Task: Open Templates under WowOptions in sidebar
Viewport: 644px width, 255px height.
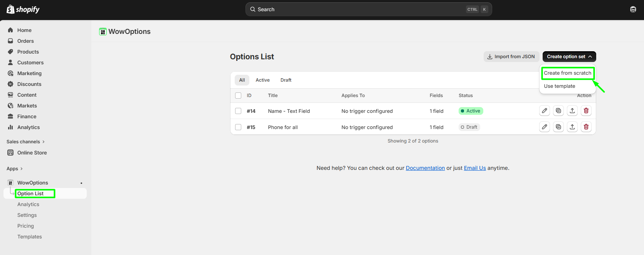Action: pos(30,237)
